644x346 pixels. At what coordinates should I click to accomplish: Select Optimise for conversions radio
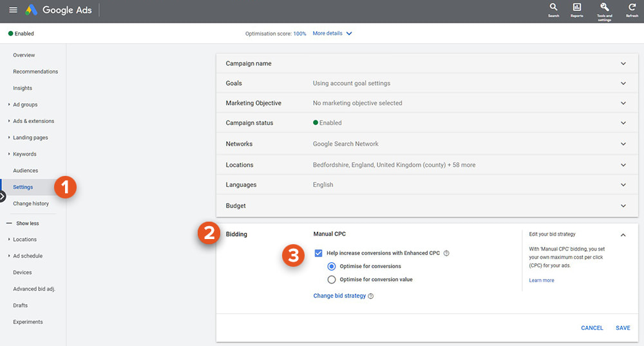[332, 266]
